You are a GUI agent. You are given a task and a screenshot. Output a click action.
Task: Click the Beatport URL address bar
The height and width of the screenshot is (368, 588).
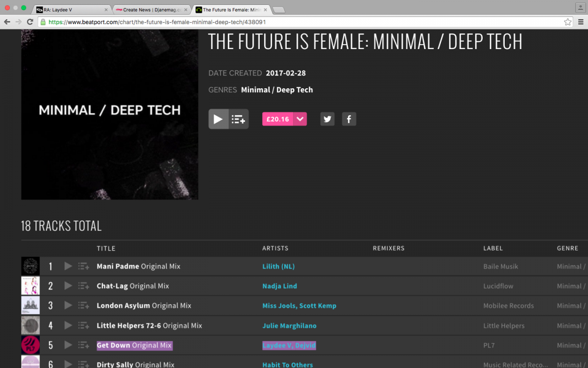click(294, 22)
